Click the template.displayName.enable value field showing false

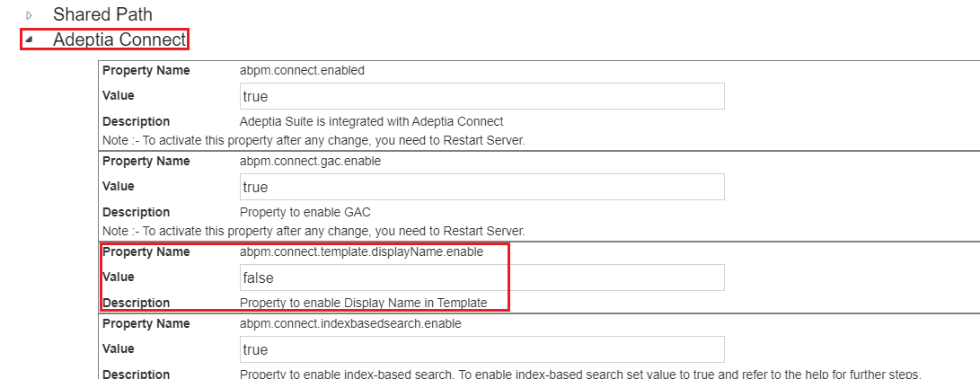point(481,278)
